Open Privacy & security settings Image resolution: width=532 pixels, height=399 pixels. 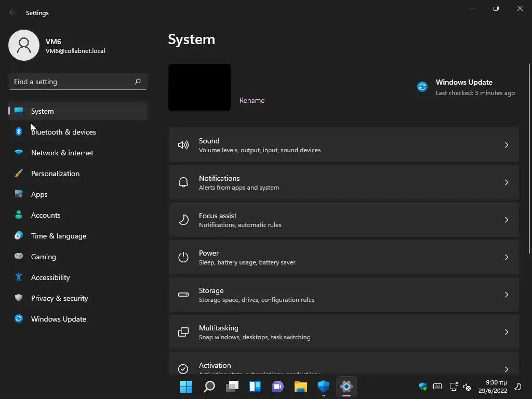point(78,298)
